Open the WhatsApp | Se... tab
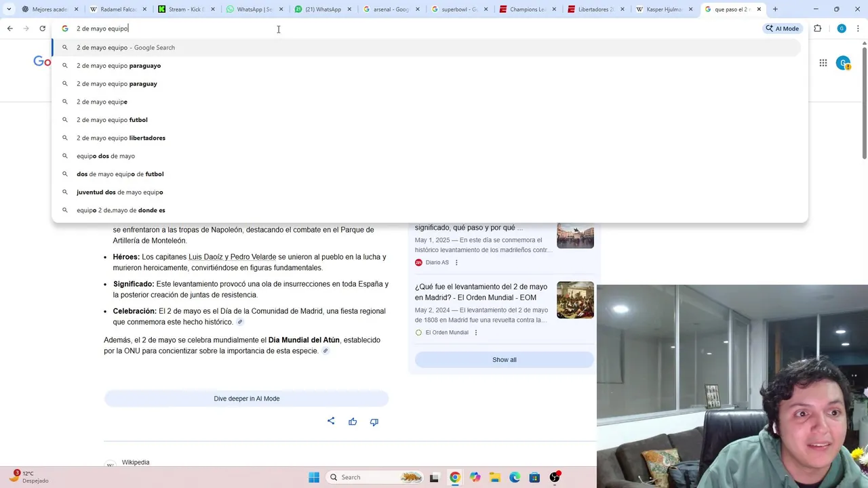 coord(255,9)
